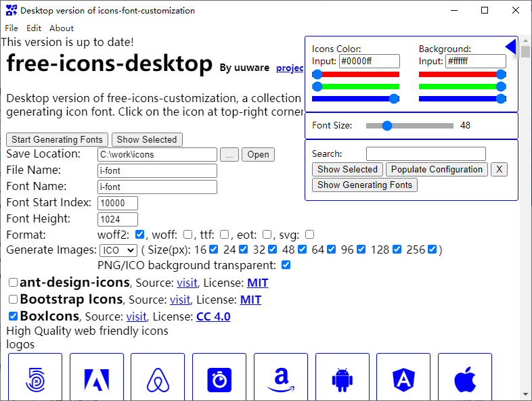Enable the eot format checkbox
Image resolution: width=532 pixels, height=401 pixels.
pyautogui.click(x=267, y=234)
